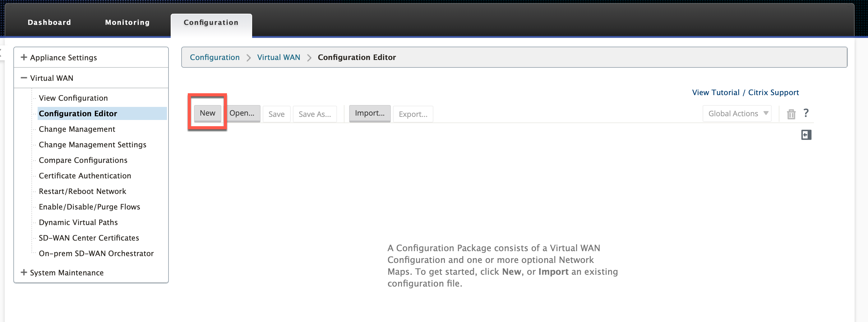
Task: Open Compare Configurations
Action: point(83,160)
